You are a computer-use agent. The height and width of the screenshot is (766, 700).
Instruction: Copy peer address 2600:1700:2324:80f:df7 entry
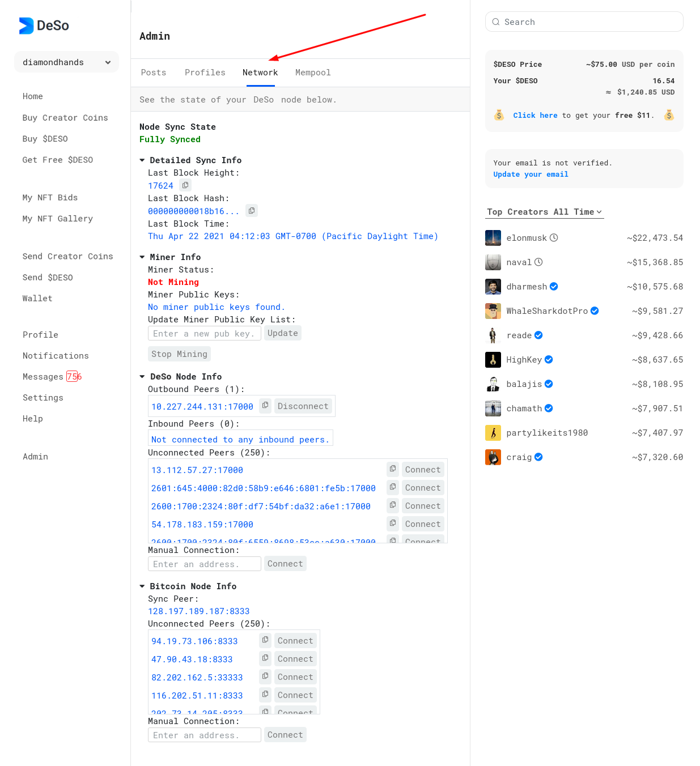[x=393, y=505]
